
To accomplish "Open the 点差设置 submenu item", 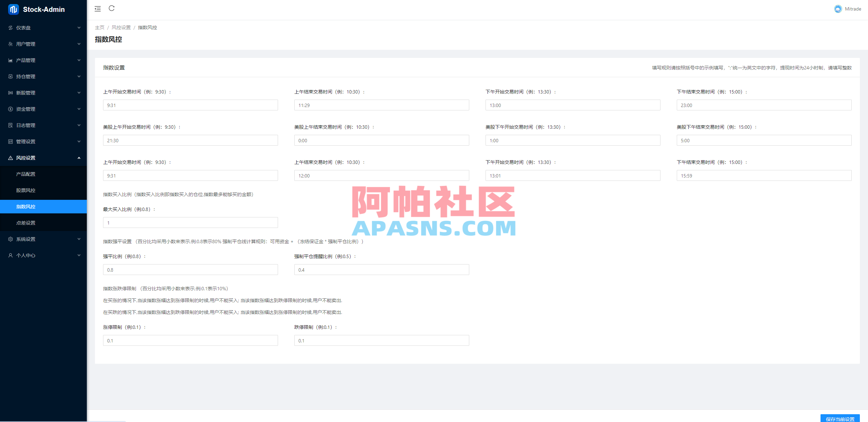I will tap(25, 223).
